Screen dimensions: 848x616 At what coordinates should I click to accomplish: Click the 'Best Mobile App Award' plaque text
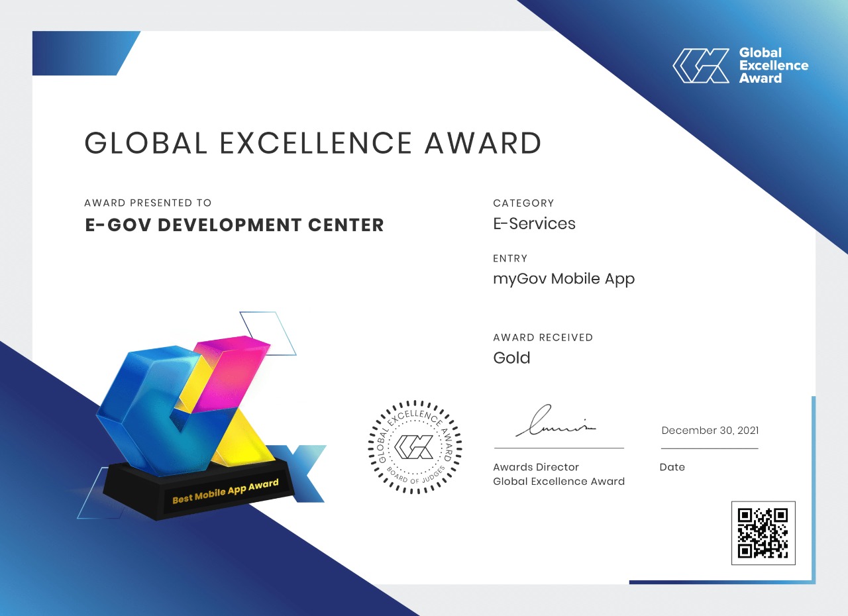coord(225,493)
